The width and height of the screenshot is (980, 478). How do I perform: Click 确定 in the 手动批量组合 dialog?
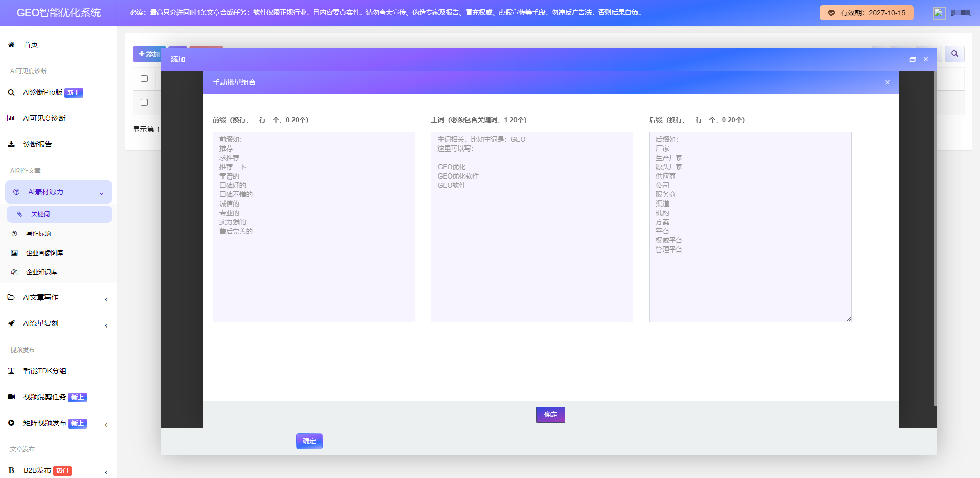550,415
